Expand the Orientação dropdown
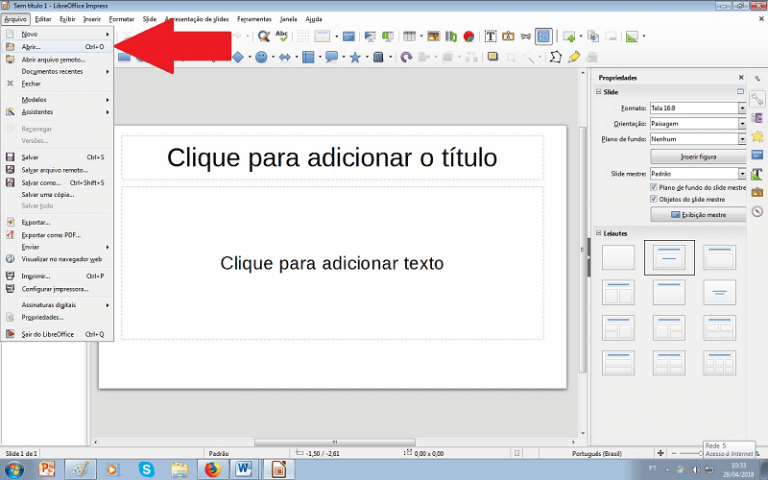The width and height of the screenshot is (768, 480). click(742, 124)
